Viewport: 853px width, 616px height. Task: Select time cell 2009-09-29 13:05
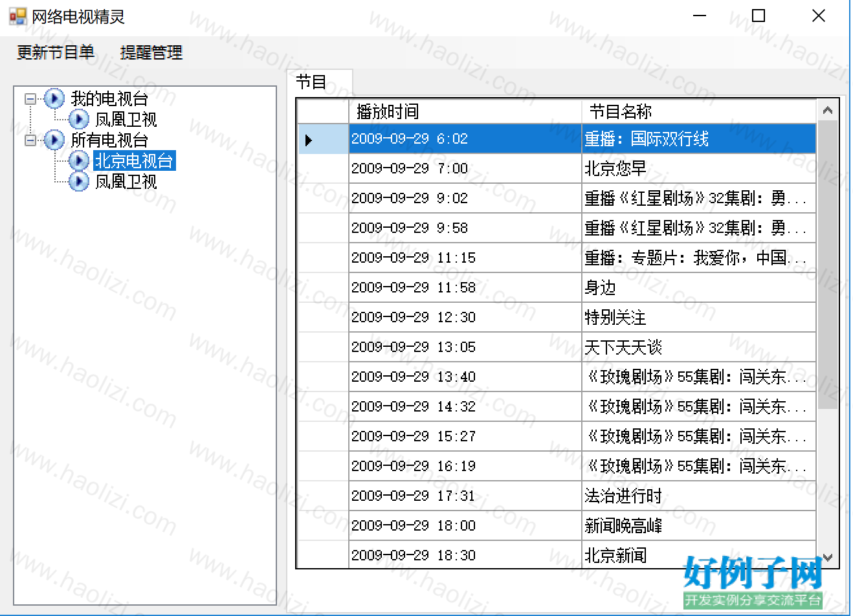(x=465, y=347)
